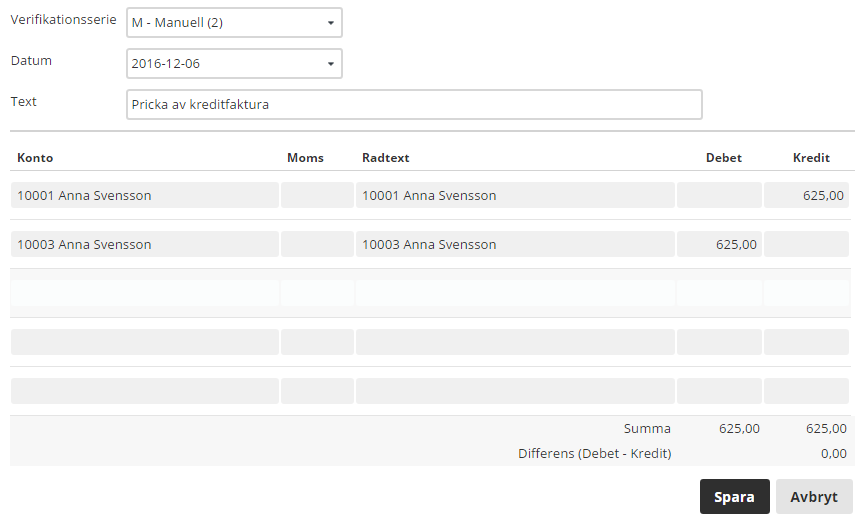This screenshot has height=523, width=860.
Task: Click the Avbryt button
Action: [x=814, y=497]
